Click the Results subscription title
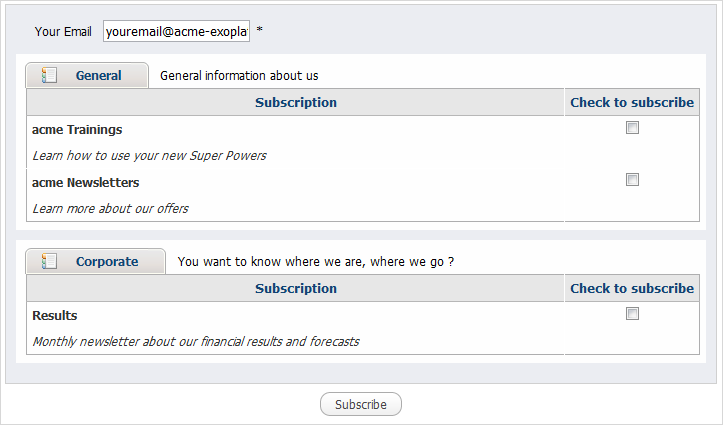 (54, 315)
